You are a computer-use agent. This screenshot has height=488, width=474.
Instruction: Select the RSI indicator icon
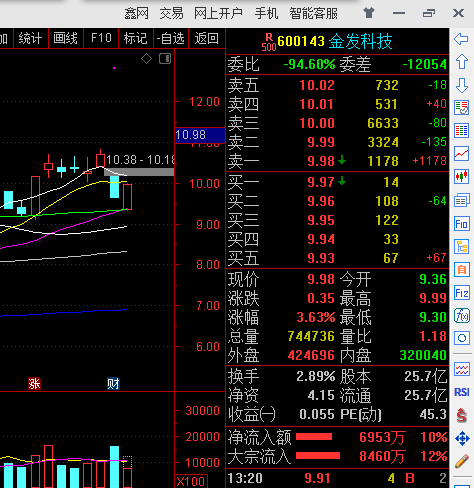click(462, 392)
